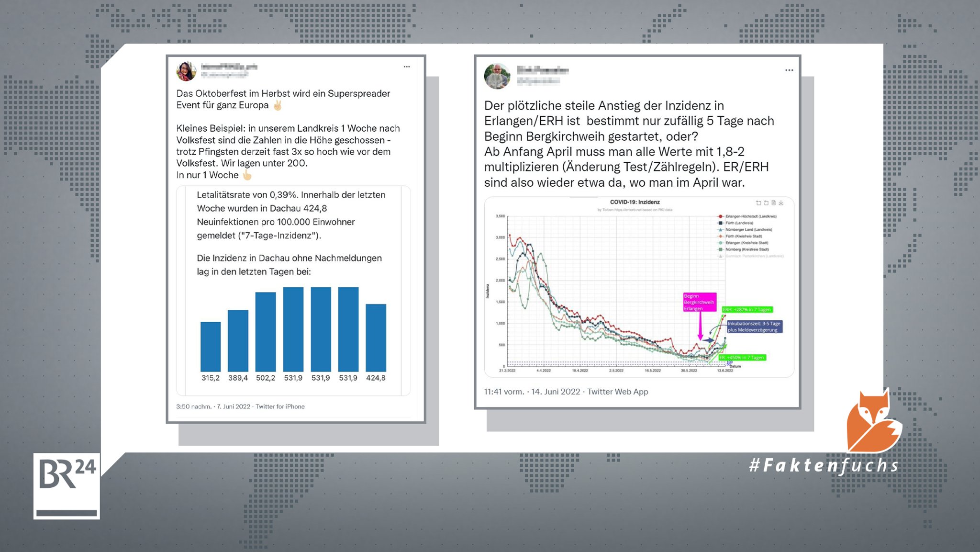Click the '11:41 vorm.' timestamp link
Viewport: 980px width, 552px height.
pyautogui.click(x=504, y=392)
